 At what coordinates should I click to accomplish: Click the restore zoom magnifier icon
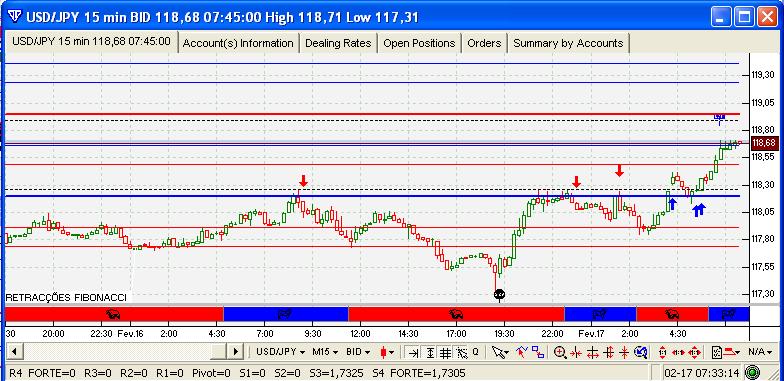click(640, 352)
